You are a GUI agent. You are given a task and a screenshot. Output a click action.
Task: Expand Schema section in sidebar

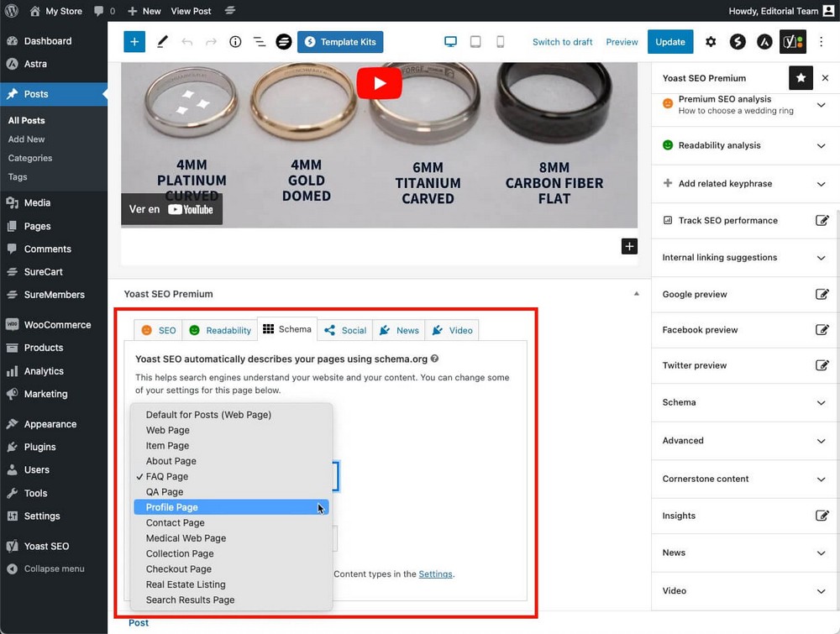745,403
